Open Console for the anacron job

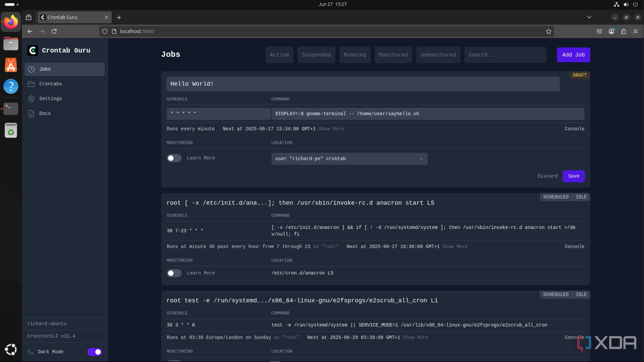pyautogui.click(x=574, y=247)
